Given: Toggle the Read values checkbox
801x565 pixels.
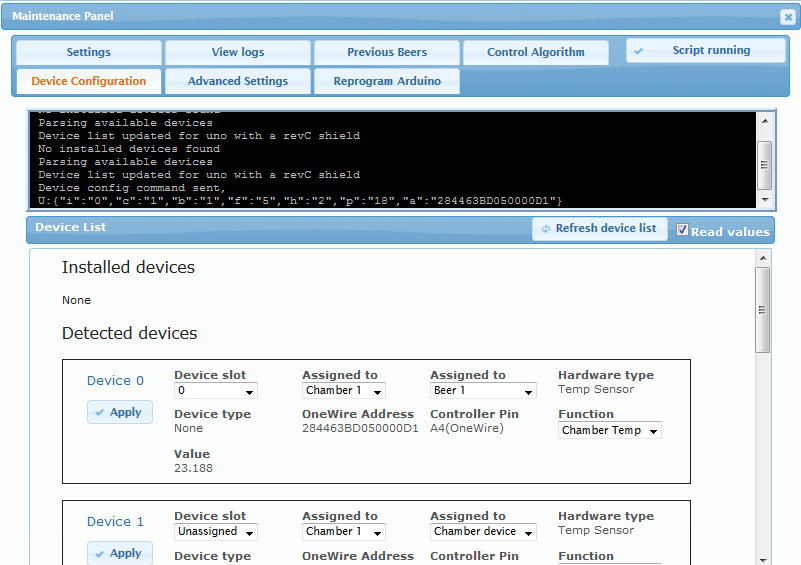Looking at the screenshot, I should 683,230.
